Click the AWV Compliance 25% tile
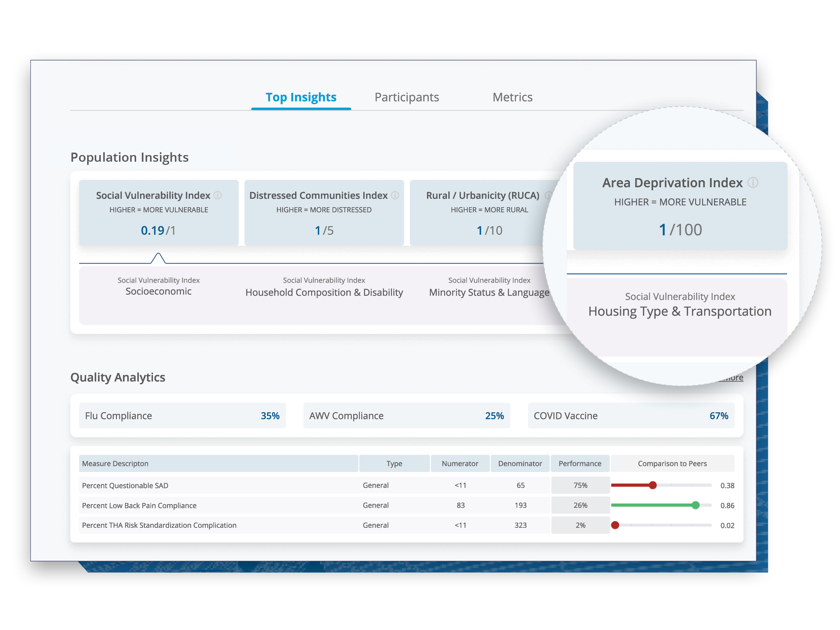Screen dimensions: 840x630 [406, 415]
